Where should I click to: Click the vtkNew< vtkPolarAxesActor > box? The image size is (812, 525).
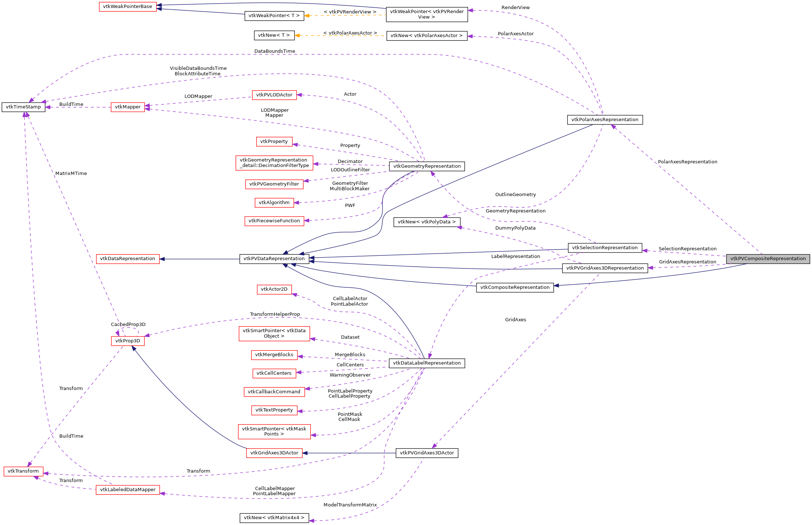click(x=427, y=36)
